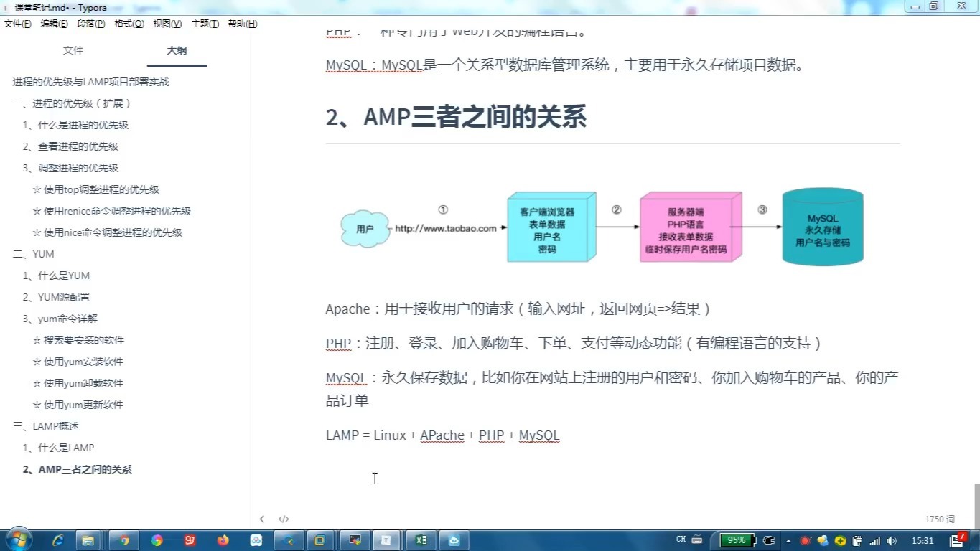Select 使用yum卸载软件 outline entry
Viewport: 980px width, 551px height.
pos(78,383)
